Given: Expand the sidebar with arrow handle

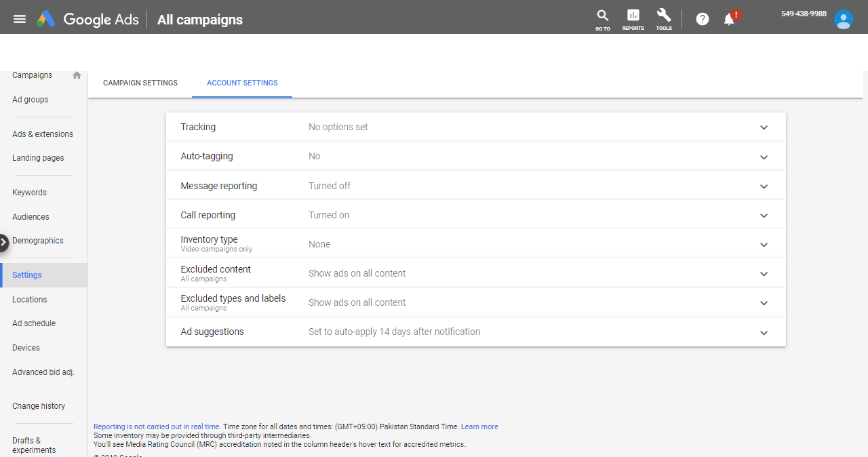Looking at the screenshot, I should click(4, 241).
